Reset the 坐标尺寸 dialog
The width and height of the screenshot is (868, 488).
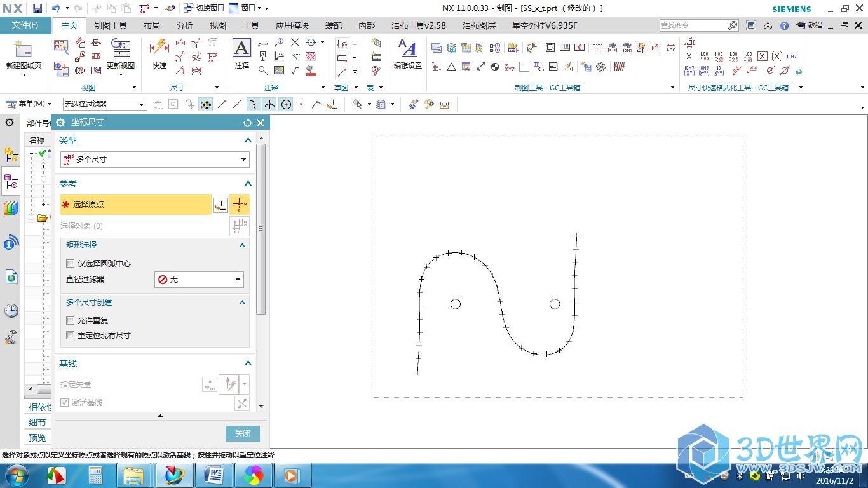(x=247, y=123)
